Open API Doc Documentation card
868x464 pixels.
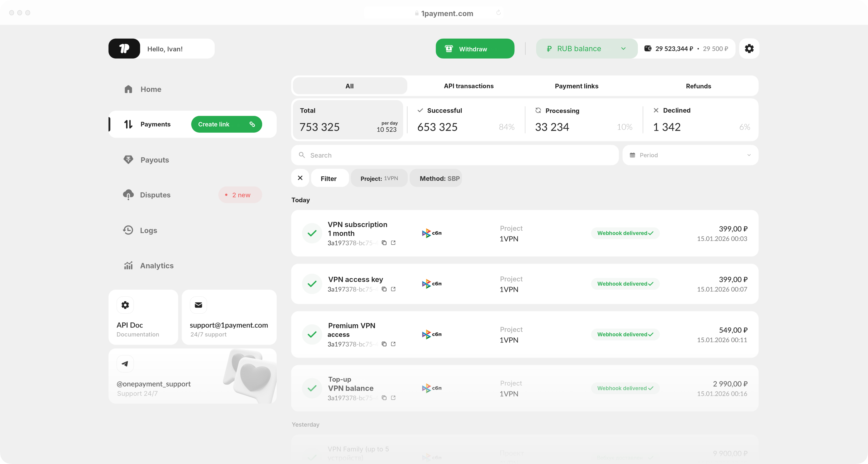143,317
